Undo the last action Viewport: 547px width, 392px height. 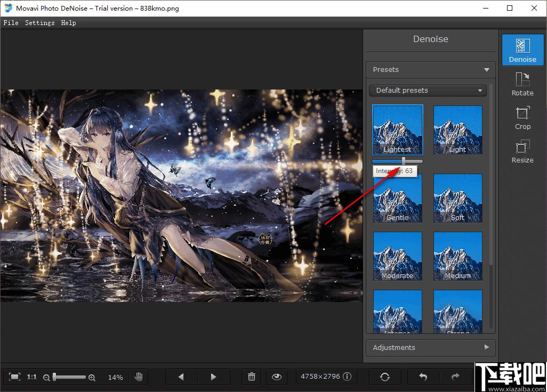click(x=423, y=377)
